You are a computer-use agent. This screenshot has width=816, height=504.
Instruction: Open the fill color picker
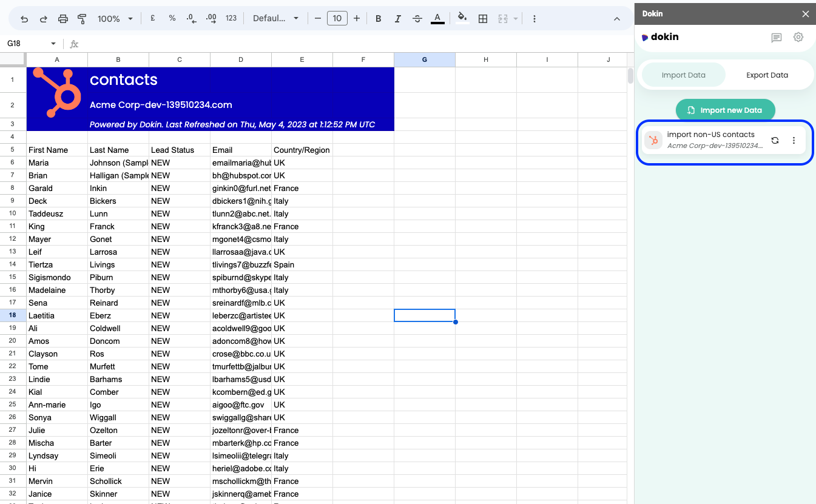[462, 19]
